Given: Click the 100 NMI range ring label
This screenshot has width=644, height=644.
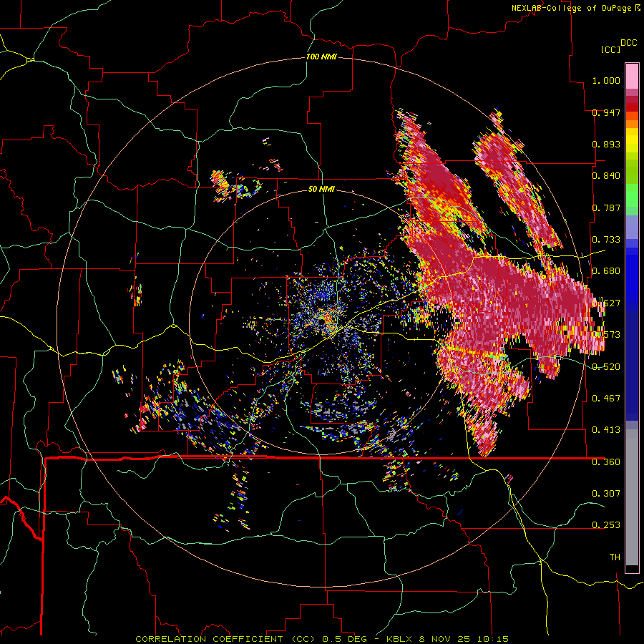Looking at the screenshot, I should pyautogui.click(x=321, y=57).
